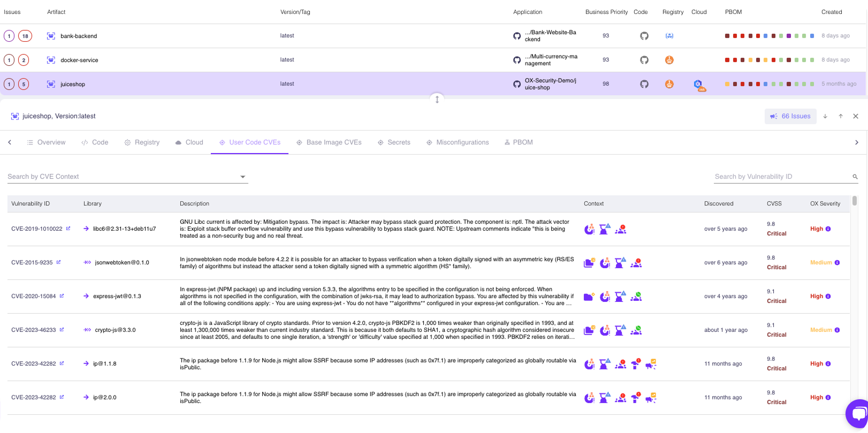
Task: Click info icon beside High for express-jwt row
Action: point(828,297)
